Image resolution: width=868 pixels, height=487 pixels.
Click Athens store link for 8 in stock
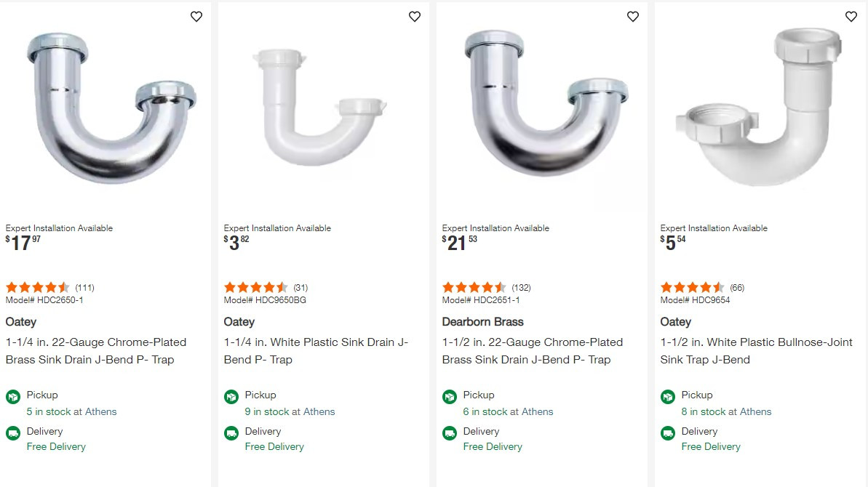(x=755, y=411)
